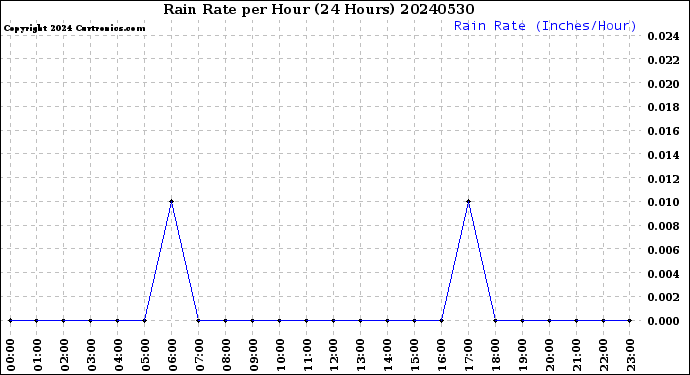Click the 0.006 y-axis value

[663, 250]
